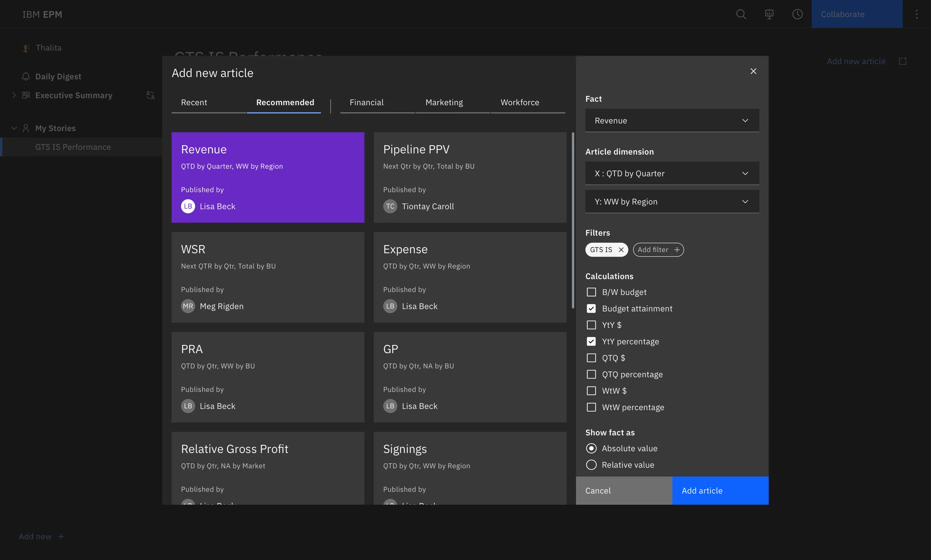Switch to the Recommended tab
The width and height of the screenshot is (931, 560).
[x=284, y=103]
